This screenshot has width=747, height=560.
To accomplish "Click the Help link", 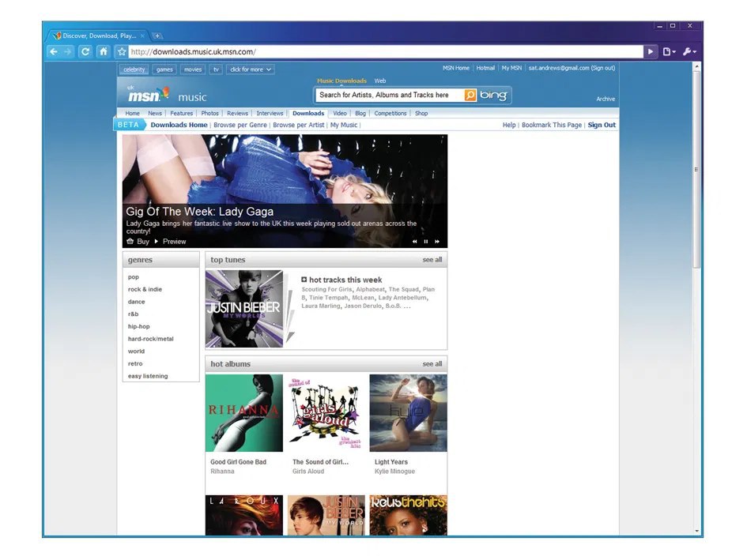I will click(x=509, y=125).
